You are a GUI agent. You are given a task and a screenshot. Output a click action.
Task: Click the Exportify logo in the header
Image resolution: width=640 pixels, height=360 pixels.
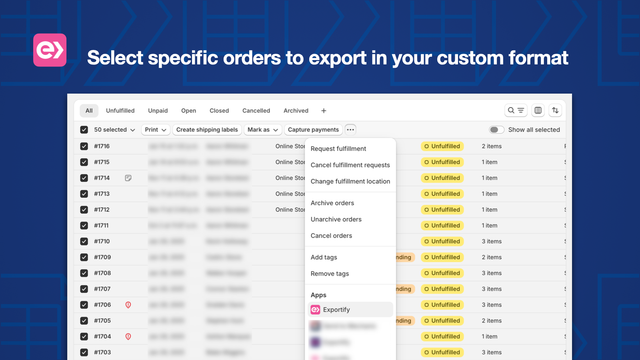50,50
